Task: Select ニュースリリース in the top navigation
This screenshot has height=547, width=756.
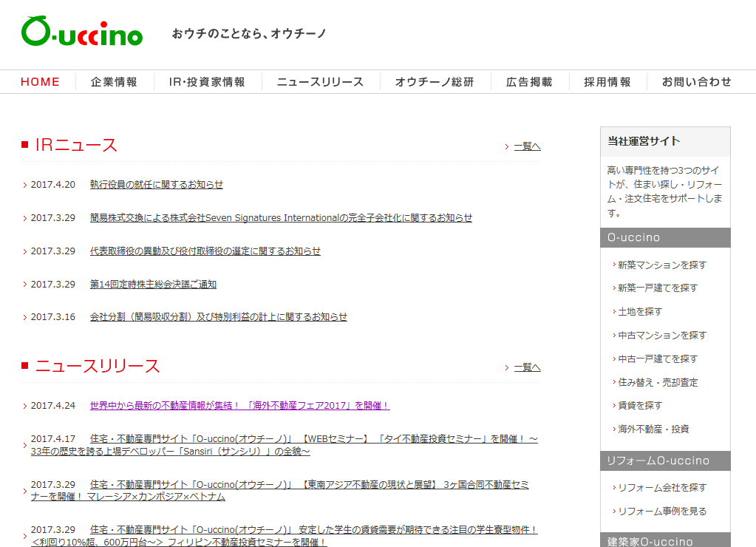Action: pos(320,82)
